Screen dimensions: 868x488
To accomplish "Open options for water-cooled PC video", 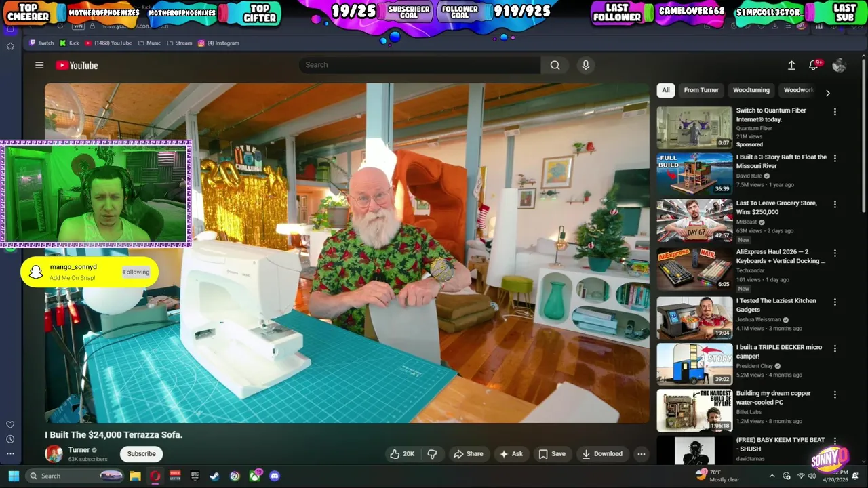I will (835, 394).
